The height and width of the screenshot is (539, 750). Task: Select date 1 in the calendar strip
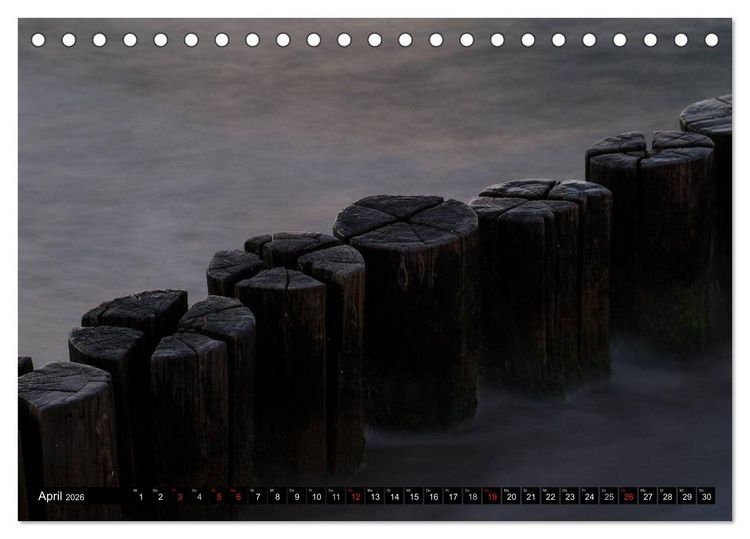tap(141, 495)
